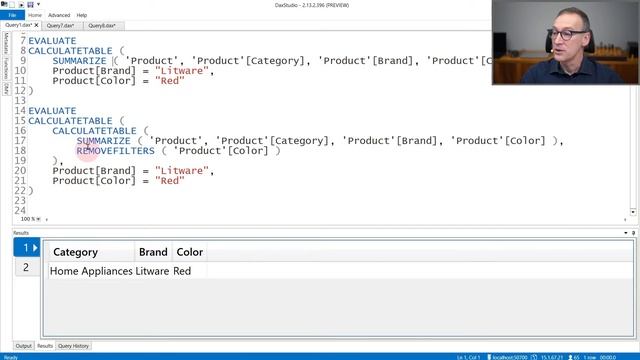The height and width of the screenshot is (360, 640).
Task: Click the localhost server status entry
Action: [507, 357]
